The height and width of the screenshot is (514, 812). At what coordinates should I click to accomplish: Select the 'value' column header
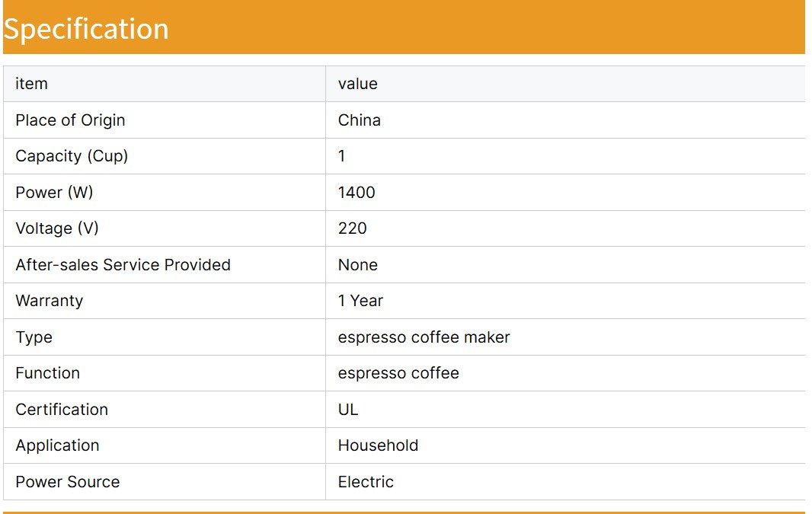[357, 84]
